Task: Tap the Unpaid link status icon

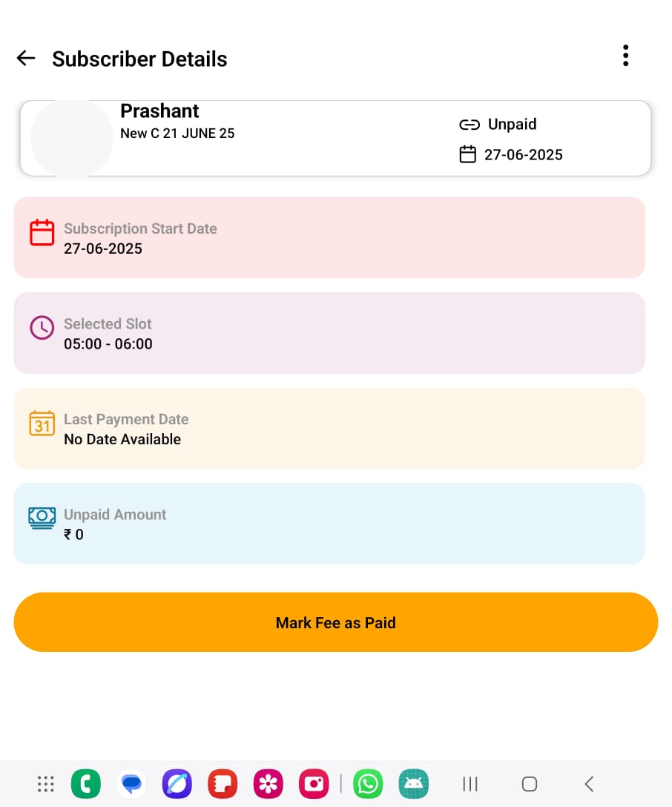Action: click(470, 125)
